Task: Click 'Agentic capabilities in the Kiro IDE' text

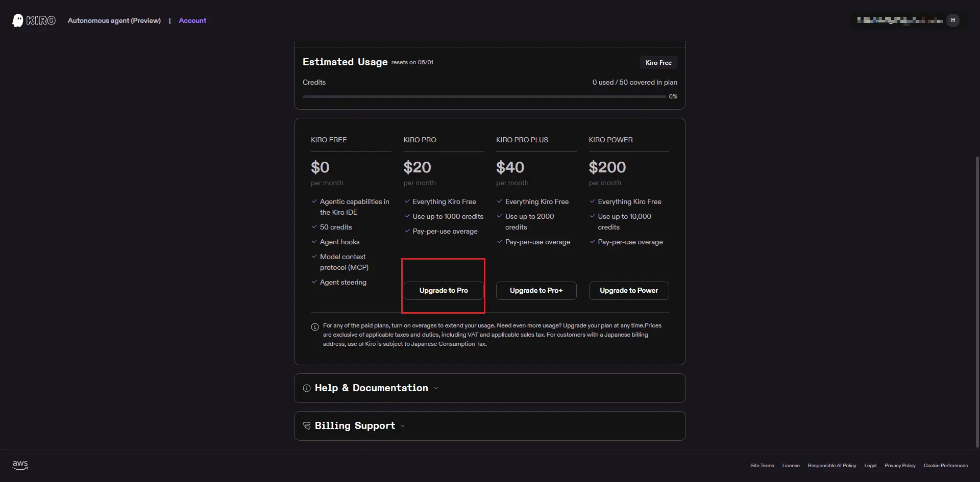Action: click(355, 207)
